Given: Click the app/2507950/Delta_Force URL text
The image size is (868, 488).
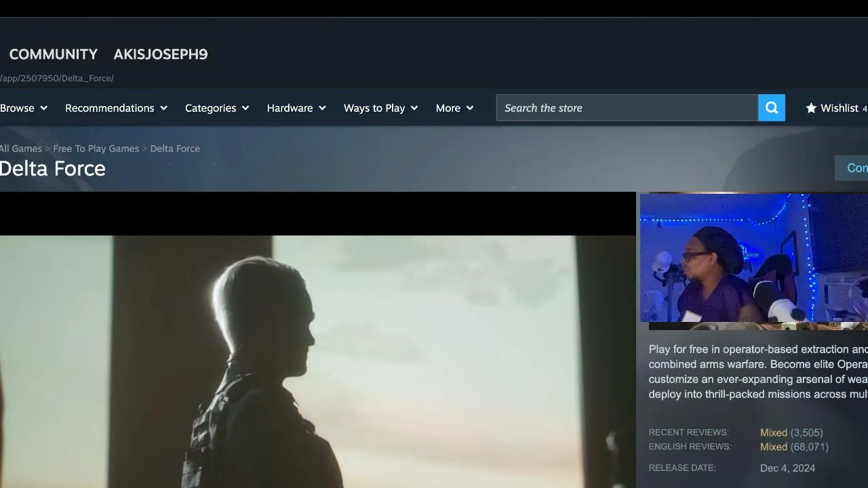Looking at the screenshot, I should click(57, 78).
